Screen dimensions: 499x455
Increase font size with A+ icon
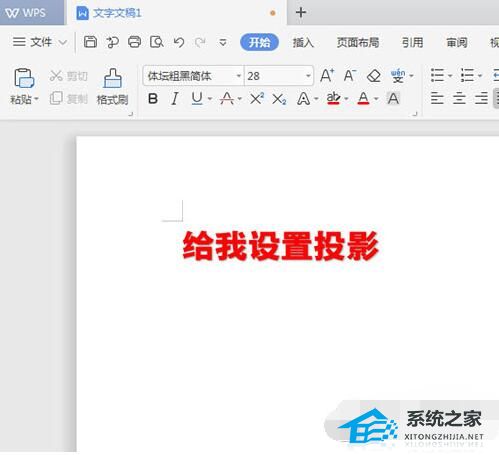[x=327, y=76]
